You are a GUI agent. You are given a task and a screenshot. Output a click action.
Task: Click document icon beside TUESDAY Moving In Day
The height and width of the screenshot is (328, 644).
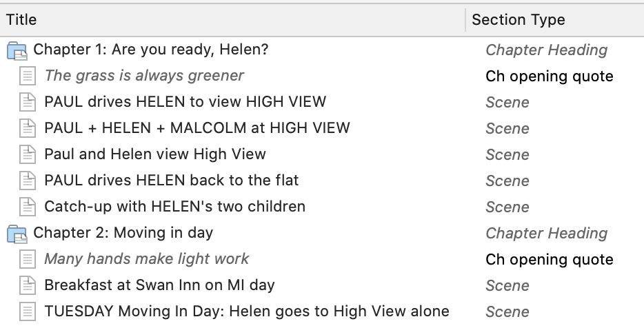(x=28, y=311)
